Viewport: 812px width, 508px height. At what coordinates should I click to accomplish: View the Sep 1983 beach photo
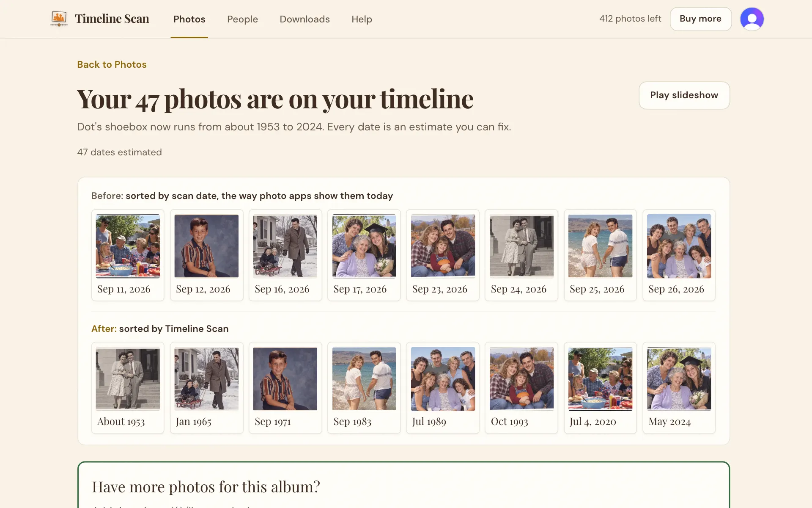pos(364,379)
